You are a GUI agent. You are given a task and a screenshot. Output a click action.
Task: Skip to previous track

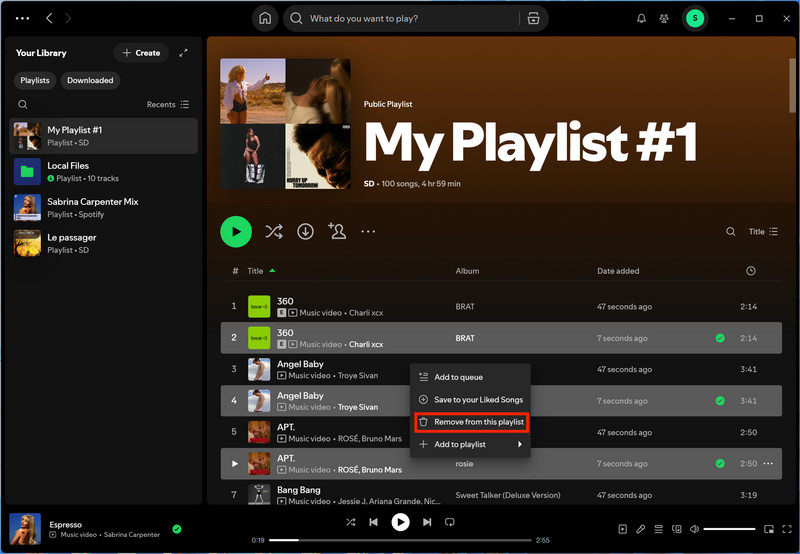[373, 522]
